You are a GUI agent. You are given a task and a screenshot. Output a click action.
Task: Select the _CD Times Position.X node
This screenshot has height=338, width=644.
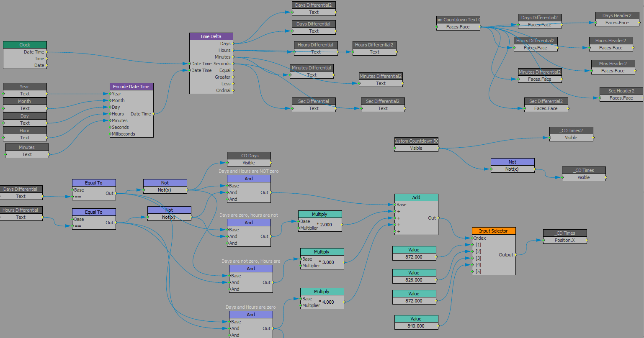(x=565, y=236)
